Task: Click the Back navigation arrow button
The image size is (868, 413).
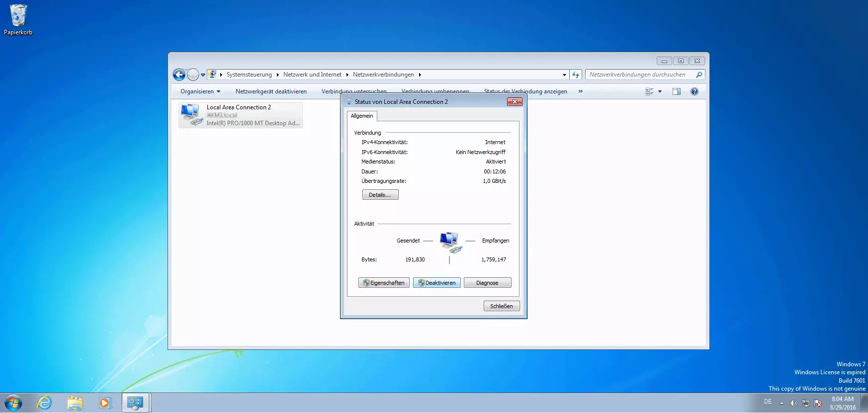Action: click(x=179, y=75)
